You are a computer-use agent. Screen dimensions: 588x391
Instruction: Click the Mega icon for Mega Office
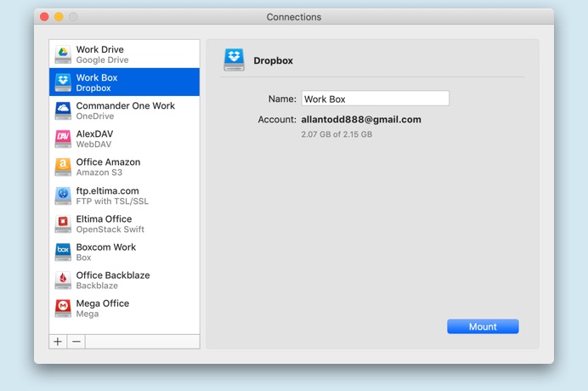click(x=63, y=308)
